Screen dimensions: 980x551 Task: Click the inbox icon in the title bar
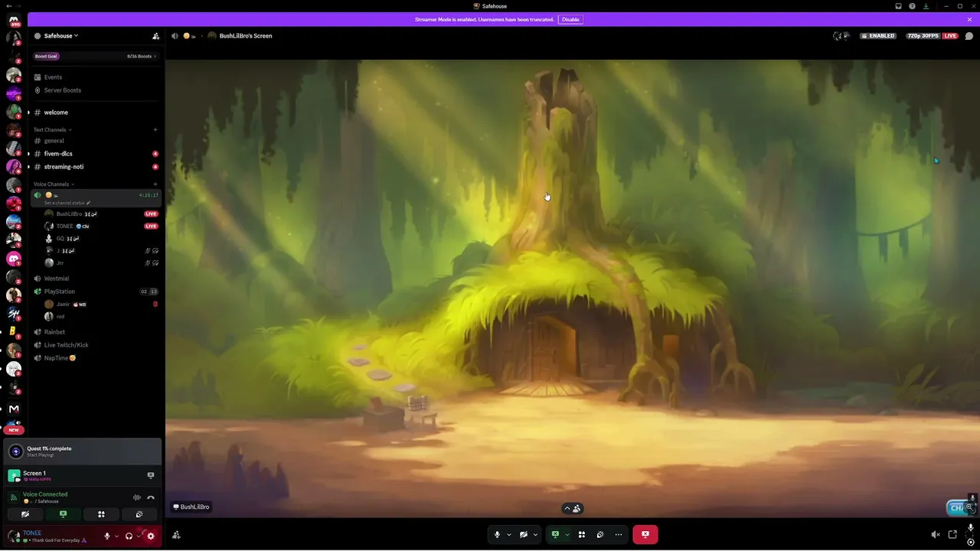[x=898, y=6]
